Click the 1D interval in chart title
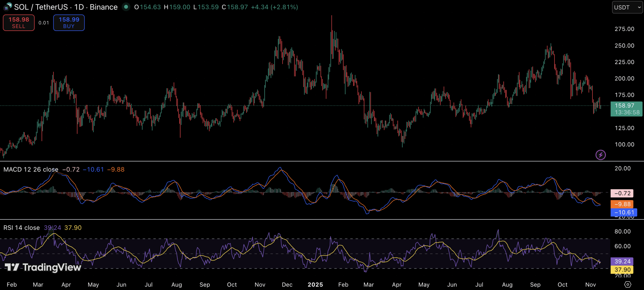The height and width of the screenshot is (290, 644). pyautogui.click(x=79, y=7)
